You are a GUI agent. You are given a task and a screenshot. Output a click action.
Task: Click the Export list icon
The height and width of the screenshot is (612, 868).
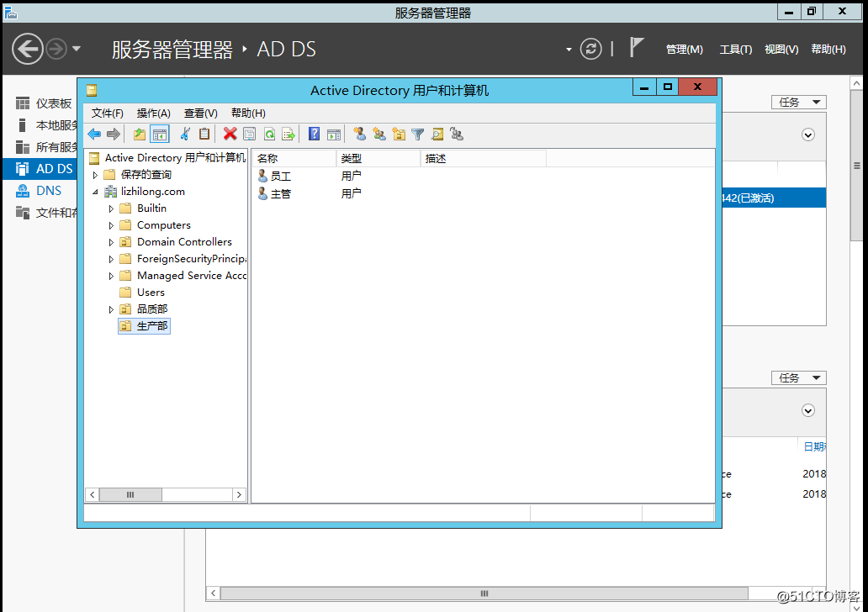tap(288, 134)
